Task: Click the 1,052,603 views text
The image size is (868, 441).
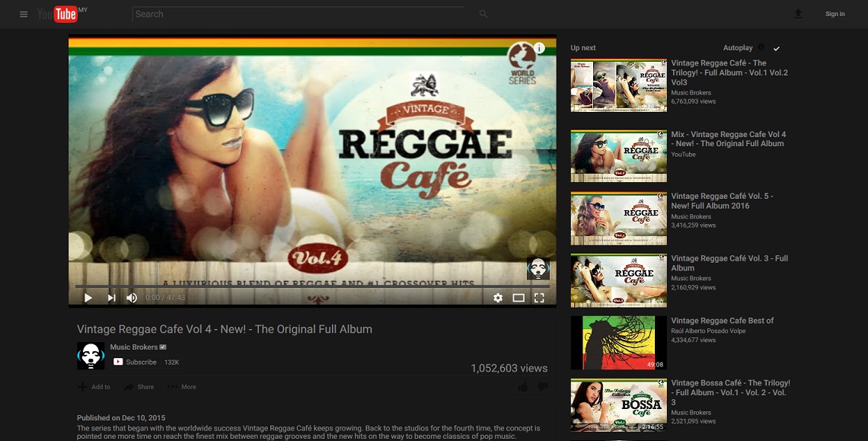Action: [x=509, y=368]
